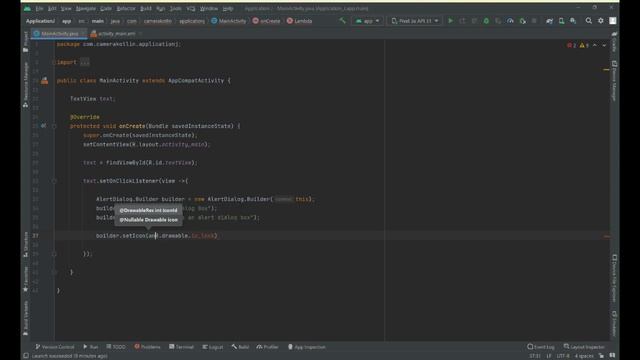Open the TODO tool window
This screenshot has height=360, width=640.
click(116, 347)
